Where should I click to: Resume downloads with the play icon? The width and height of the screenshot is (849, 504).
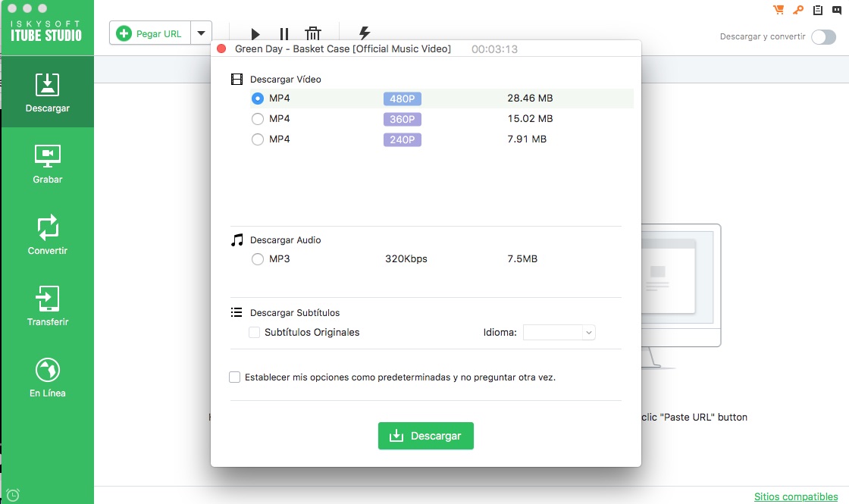point(255,34)
